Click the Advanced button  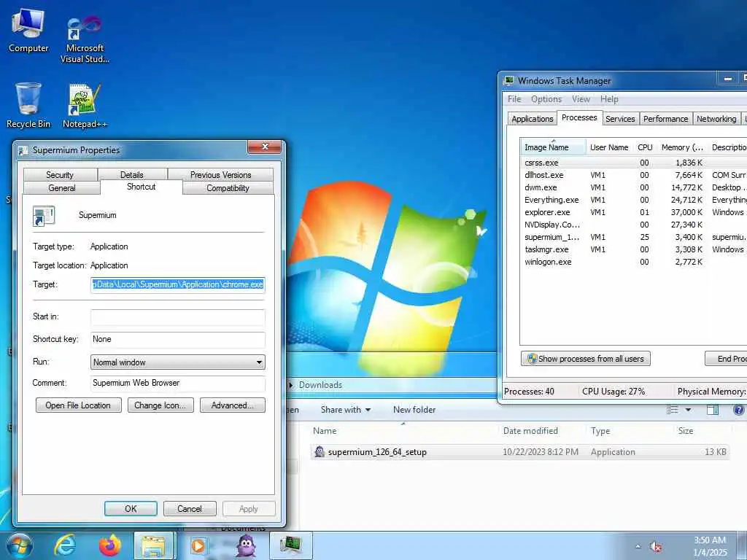233,405
